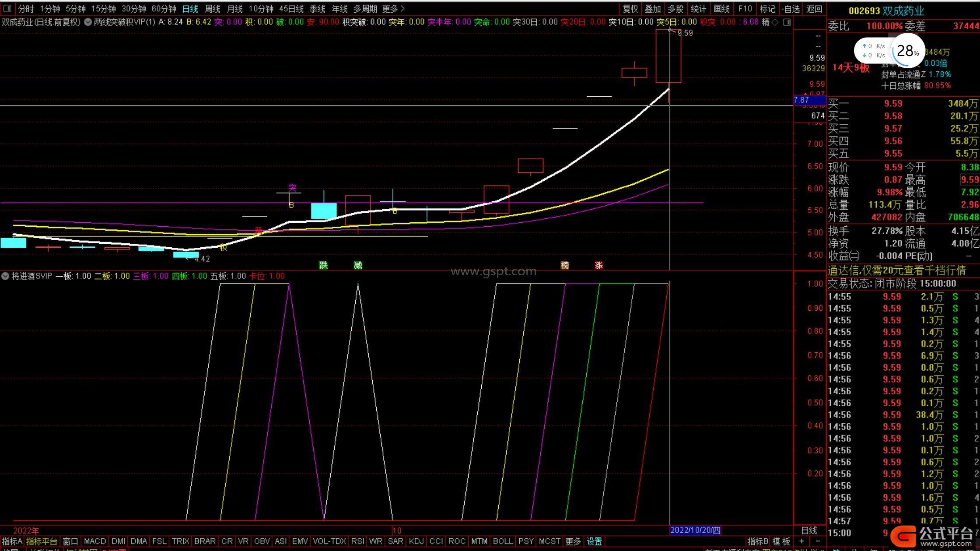This screenshot has width=980, height=551.
Task: Switch sub-chart to TRIX indicator
Action: point(180,541)
